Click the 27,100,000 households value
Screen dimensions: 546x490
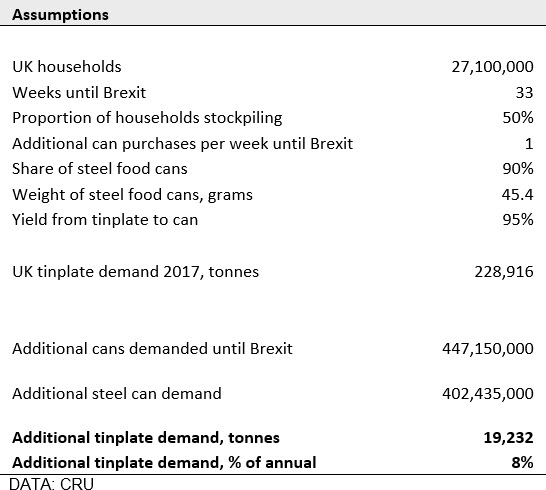point(492,67)
